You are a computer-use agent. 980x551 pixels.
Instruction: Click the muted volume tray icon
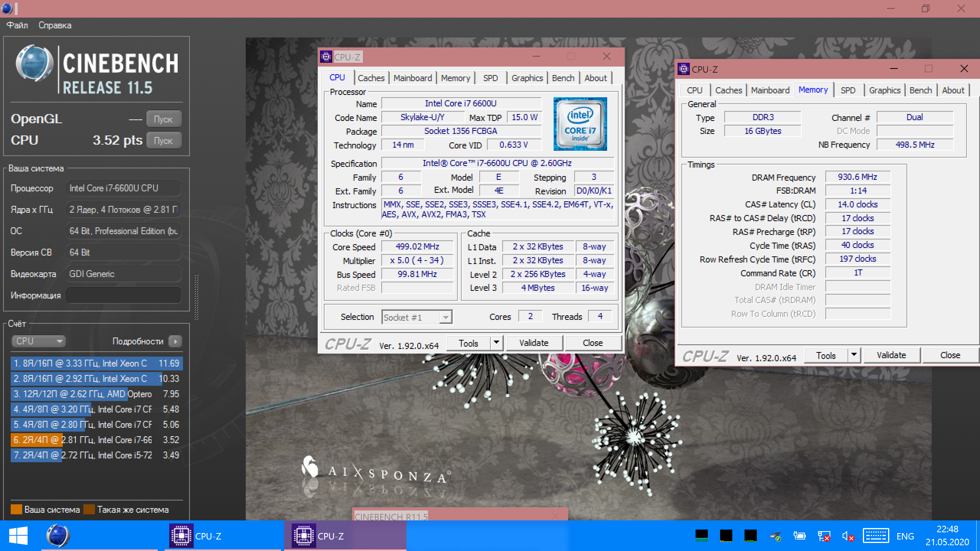848,536
